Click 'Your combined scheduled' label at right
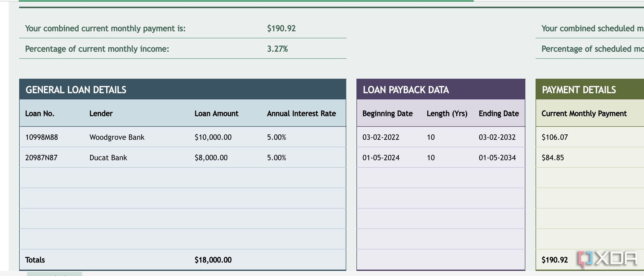The height and width of the screenshot is (276, 644). pos(592,28)
